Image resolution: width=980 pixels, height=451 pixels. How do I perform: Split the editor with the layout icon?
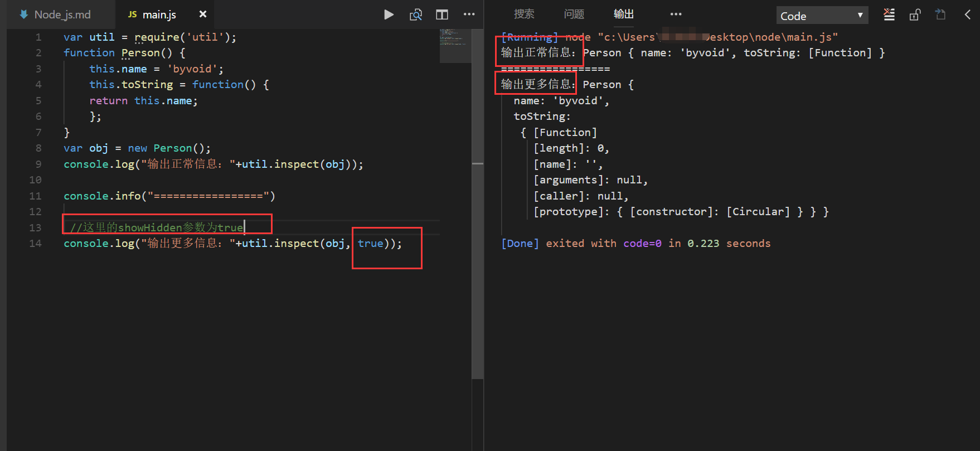click(x=442, y=14)
